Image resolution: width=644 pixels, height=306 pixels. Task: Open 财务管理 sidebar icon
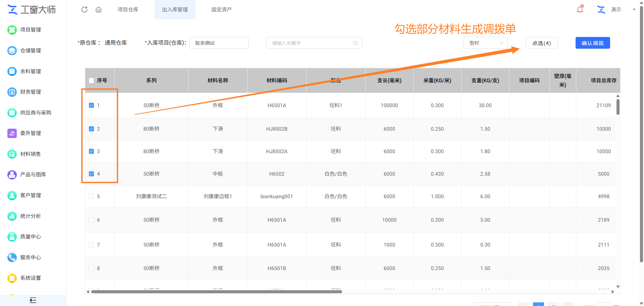click(12, 92)
